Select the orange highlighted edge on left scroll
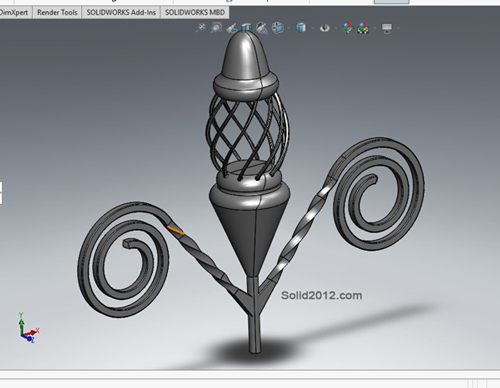The height and width of the screenshot is (388, 500). click(176, 230)
